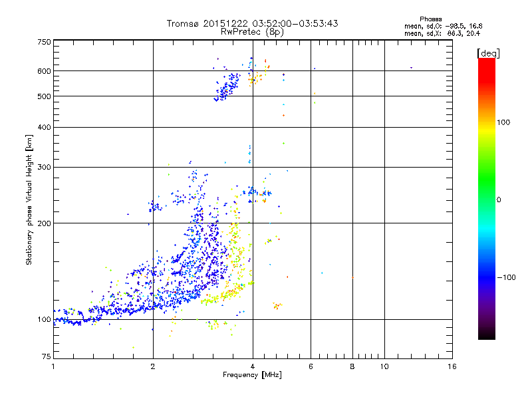Click the x-axis tick label '1'

click(53, 366)
